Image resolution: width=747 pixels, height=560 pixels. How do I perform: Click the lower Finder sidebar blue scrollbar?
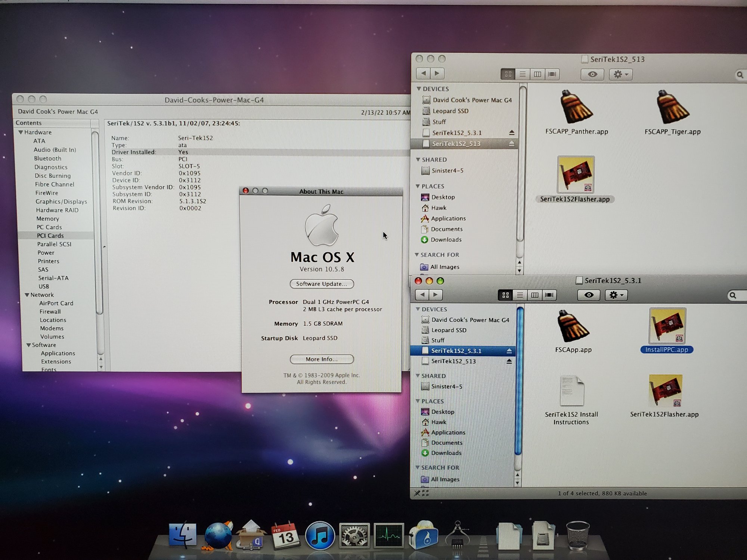(x=519, y=381)
